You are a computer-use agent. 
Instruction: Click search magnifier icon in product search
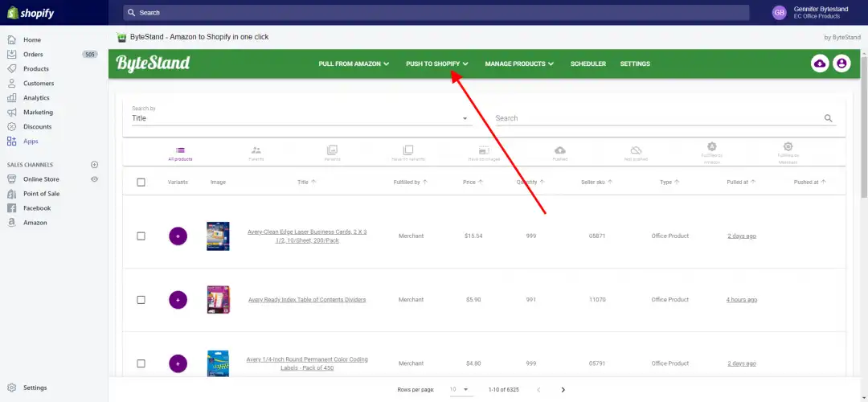click(x=828, y=118)
